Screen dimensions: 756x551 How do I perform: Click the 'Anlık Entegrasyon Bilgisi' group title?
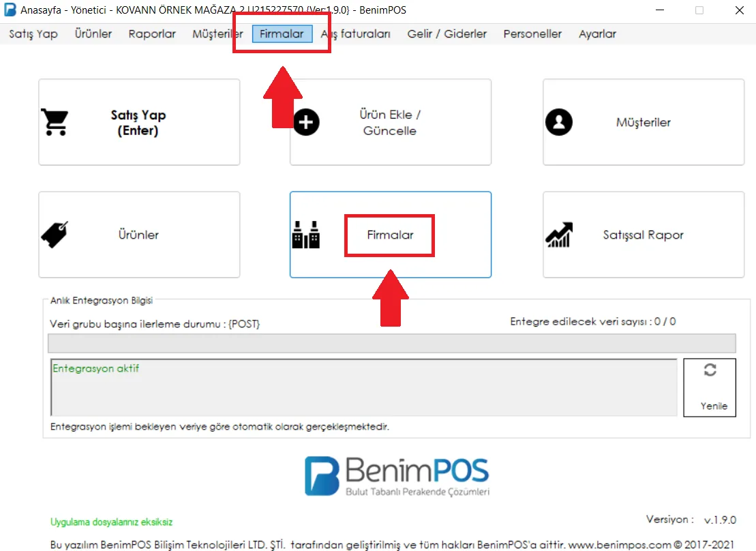click(102, 300)
